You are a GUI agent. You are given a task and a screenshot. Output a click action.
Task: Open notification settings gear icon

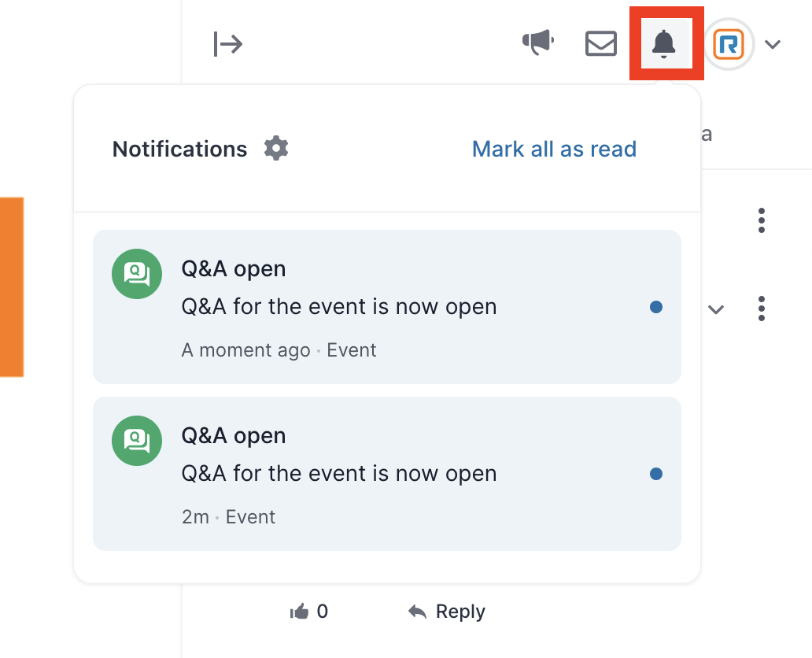[x=276, y=149]
